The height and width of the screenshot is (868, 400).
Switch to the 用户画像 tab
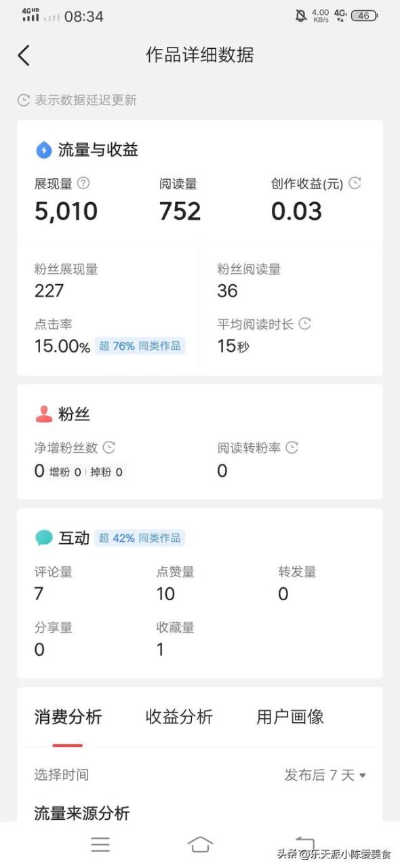290,717
